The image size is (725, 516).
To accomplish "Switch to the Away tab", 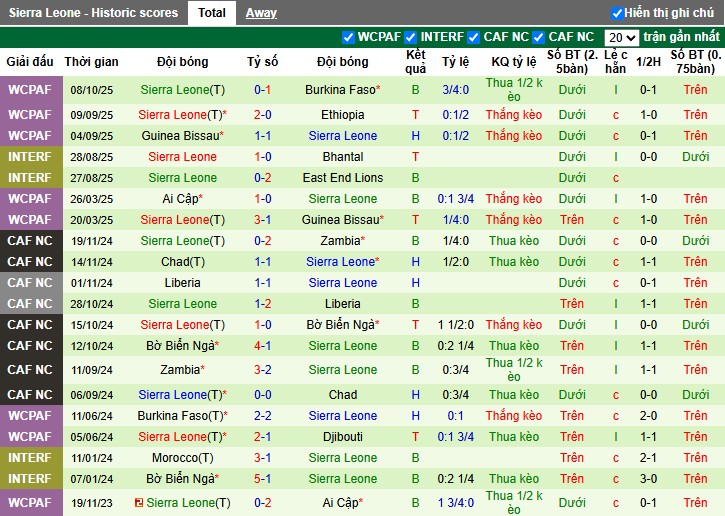I will [261, 13].
